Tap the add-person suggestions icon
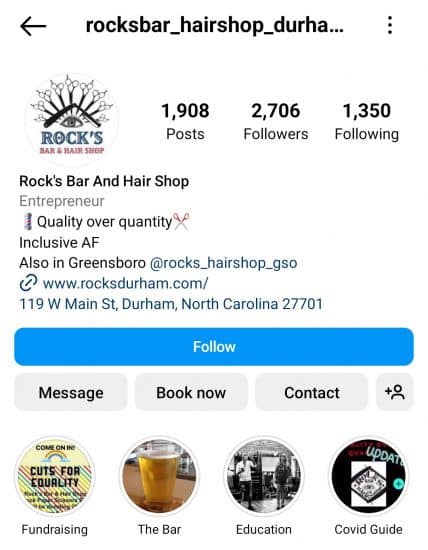This screenshot has width=428, height=550. tap(395, 392)
